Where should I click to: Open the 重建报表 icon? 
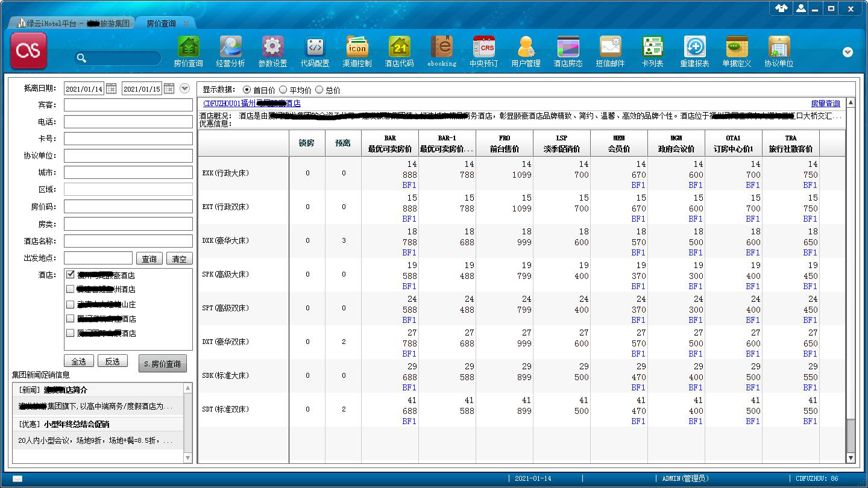tap(694, 47)
